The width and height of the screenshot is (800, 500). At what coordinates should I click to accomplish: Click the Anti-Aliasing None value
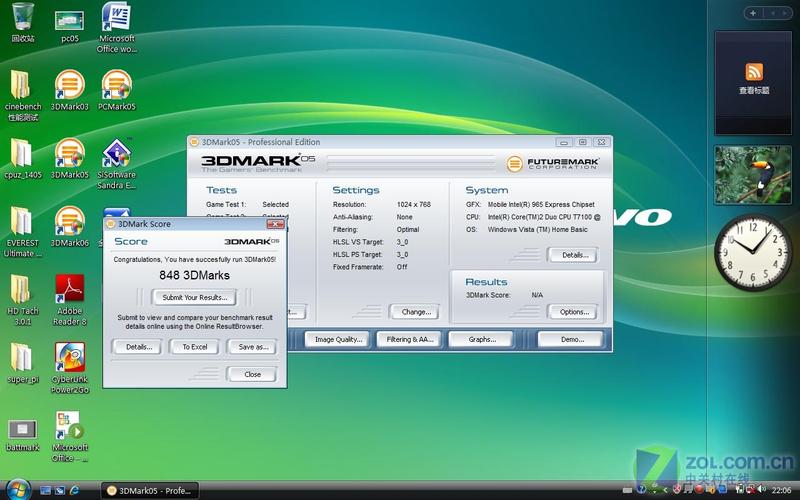[x=405, y=217]
